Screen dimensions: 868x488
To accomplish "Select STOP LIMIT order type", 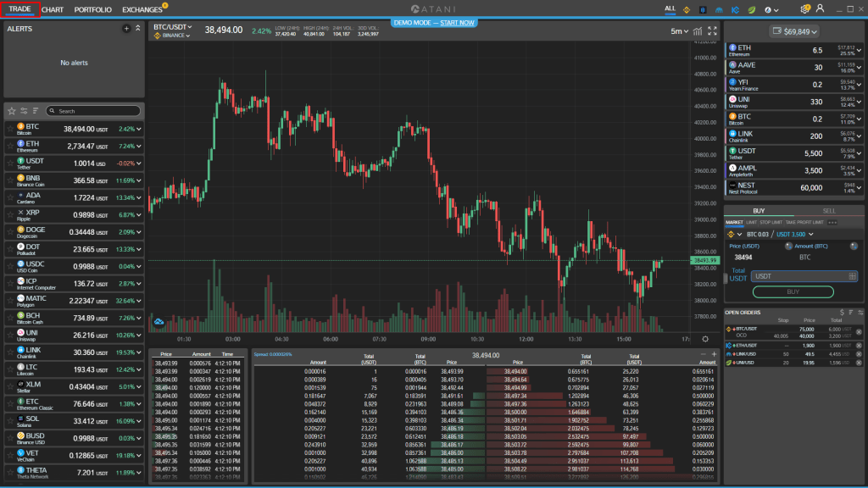I will point(771,223).
